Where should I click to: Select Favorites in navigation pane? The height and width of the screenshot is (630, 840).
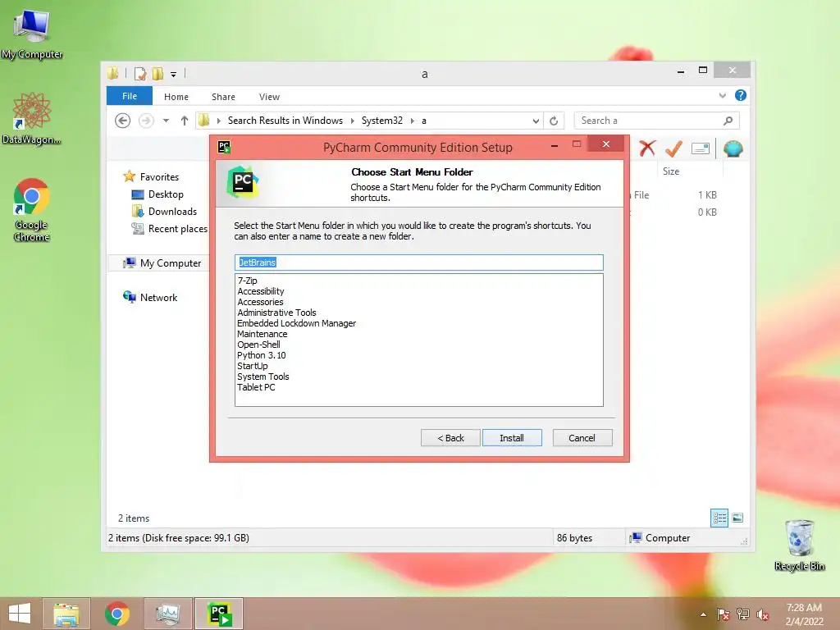coord(159,177)
